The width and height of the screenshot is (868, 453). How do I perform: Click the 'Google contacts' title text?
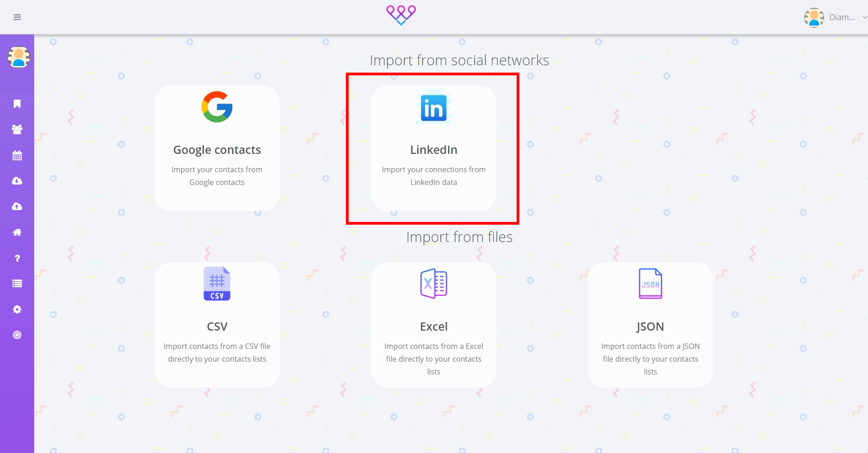pos(217,150)
